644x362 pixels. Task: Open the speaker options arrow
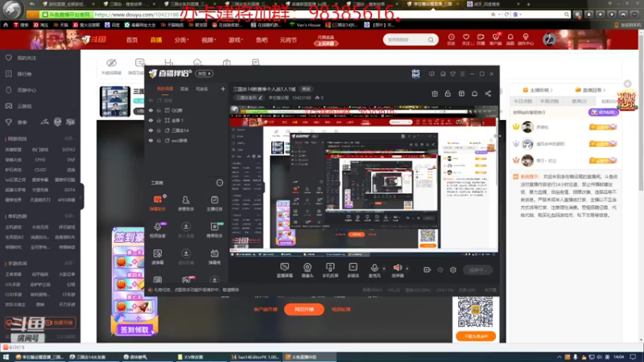(x=407, y=269)
